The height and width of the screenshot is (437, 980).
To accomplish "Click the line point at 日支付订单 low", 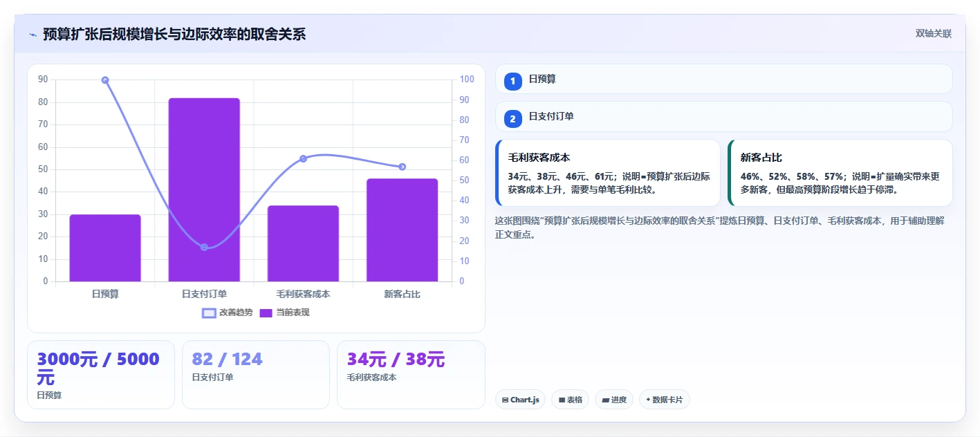I will tap(204, 247).
